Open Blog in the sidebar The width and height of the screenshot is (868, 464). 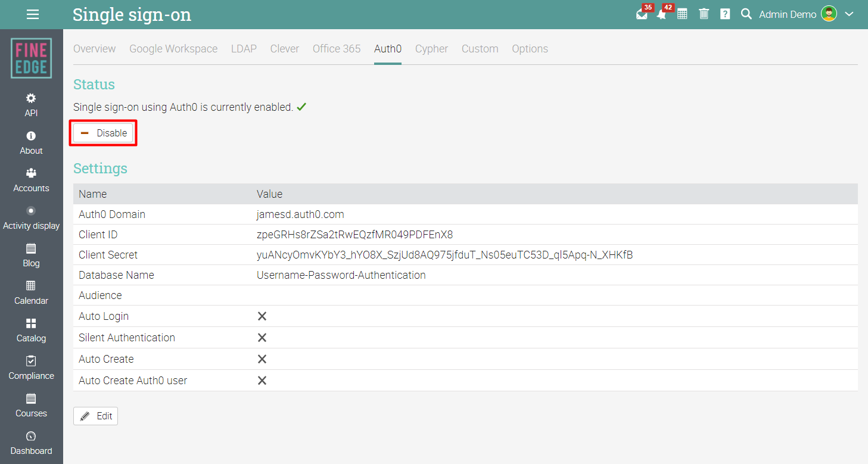click(31, 256)
